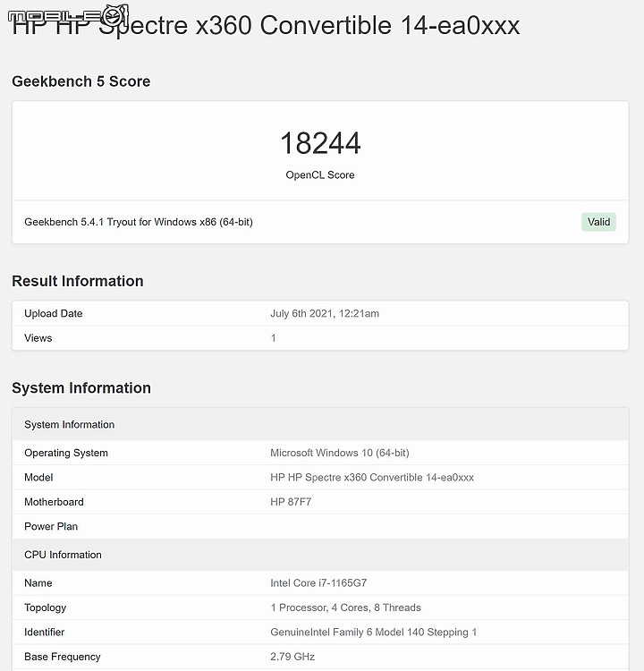This screenshot has height=671, width=644.
Task: Click the Power Plan label
Action: (51, 526)
